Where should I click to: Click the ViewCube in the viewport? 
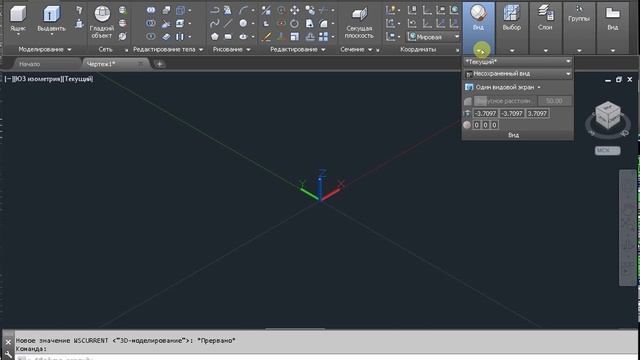coord(608,116)
